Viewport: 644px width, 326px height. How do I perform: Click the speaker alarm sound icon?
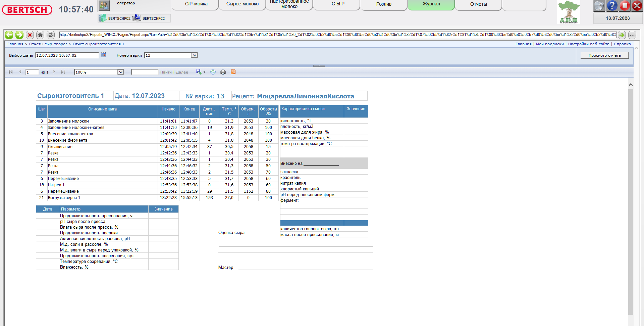(599, 6)
